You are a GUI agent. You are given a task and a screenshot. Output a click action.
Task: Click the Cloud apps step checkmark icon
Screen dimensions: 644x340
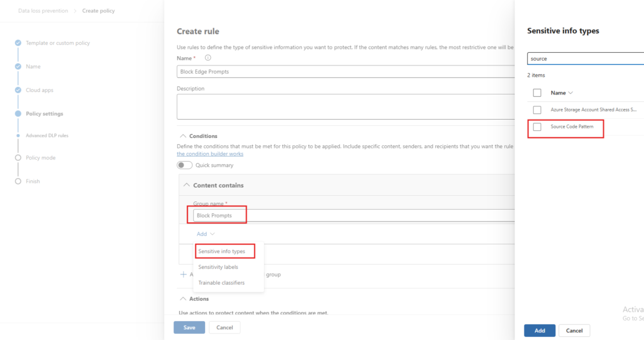click(18, 90)
